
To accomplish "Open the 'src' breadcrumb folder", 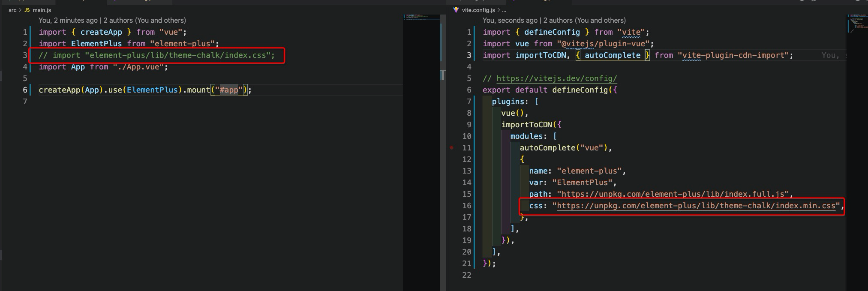I will click(12, 10).
